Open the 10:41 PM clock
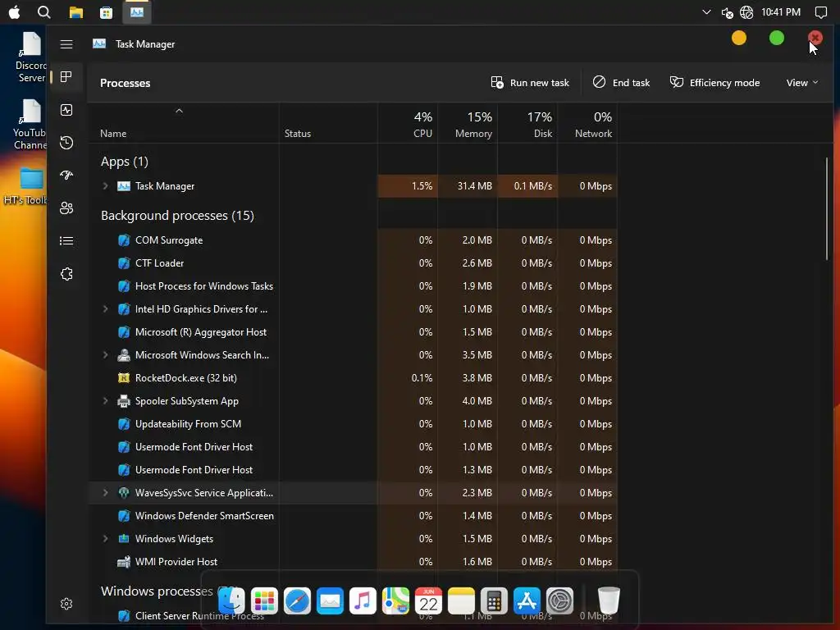The image size is (840, 630). point(781,11)
